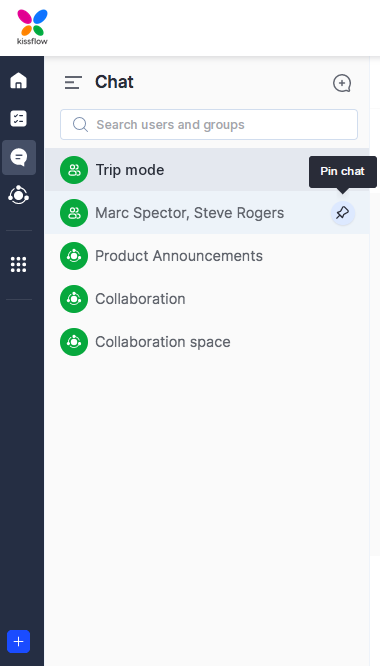Click the Kissflow logo
The image size is (380, 666).
(32, 27)
